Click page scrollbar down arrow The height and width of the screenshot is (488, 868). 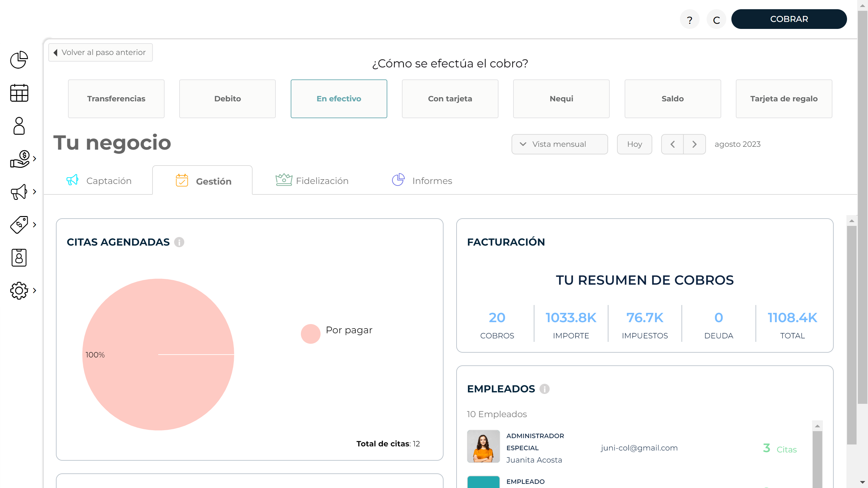pyautogui.click(x=862, y=482)
